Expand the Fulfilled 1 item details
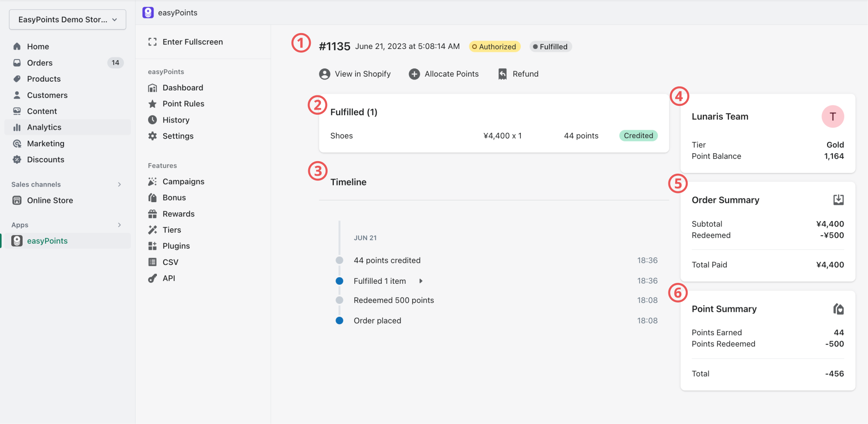The height and width of the screenshot is (424, 868). click(421, 281)
